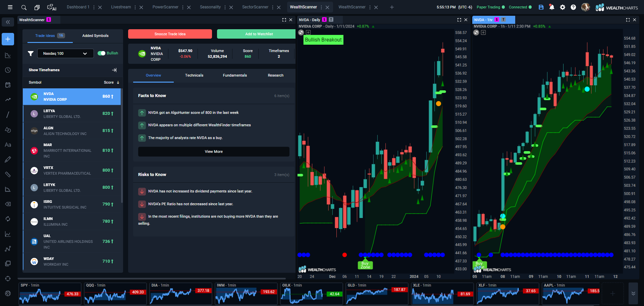Open the window layouts icon

[37, 7]
